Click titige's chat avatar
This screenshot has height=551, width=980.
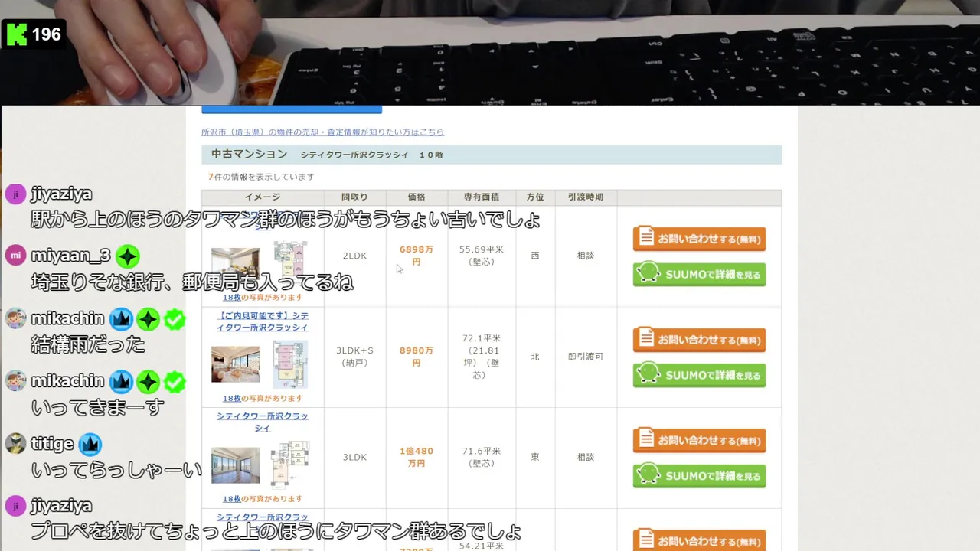click(x=15, y=443)
